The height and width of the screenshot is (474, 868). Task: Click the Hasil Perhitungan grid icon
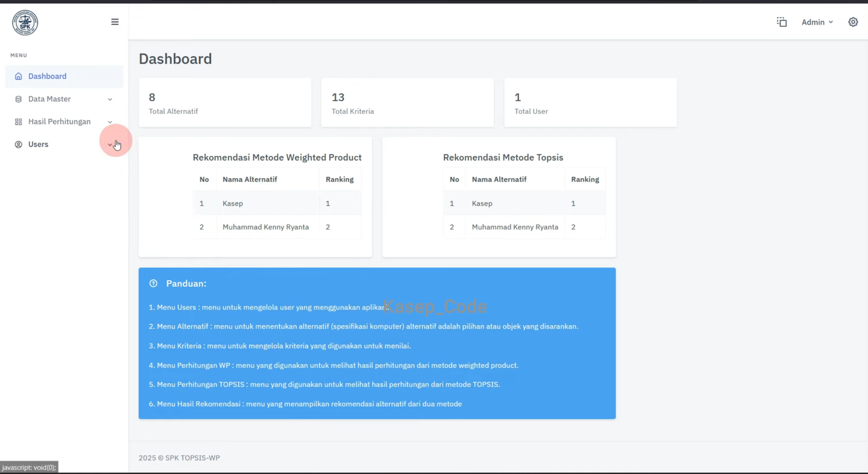[x=18, y=122]
